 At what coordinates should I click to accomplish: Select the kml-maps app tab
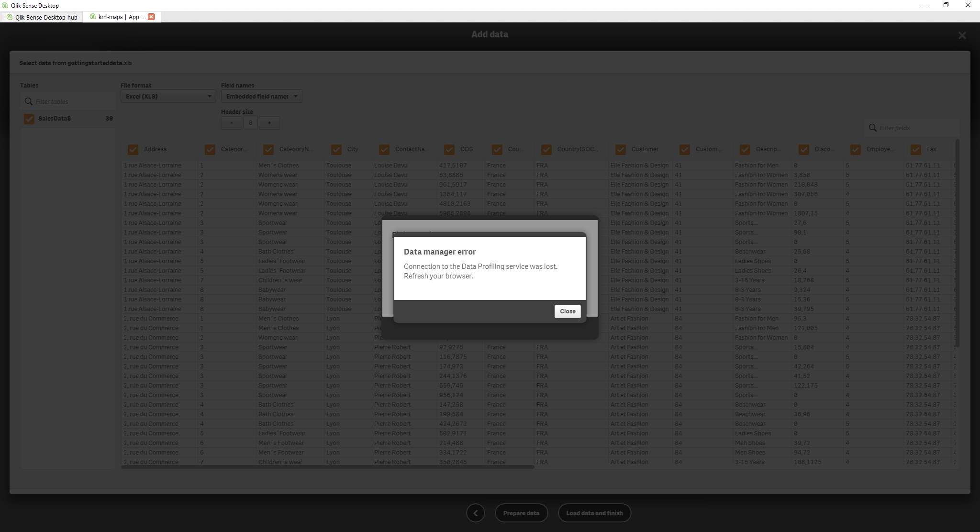click(115, 17)
